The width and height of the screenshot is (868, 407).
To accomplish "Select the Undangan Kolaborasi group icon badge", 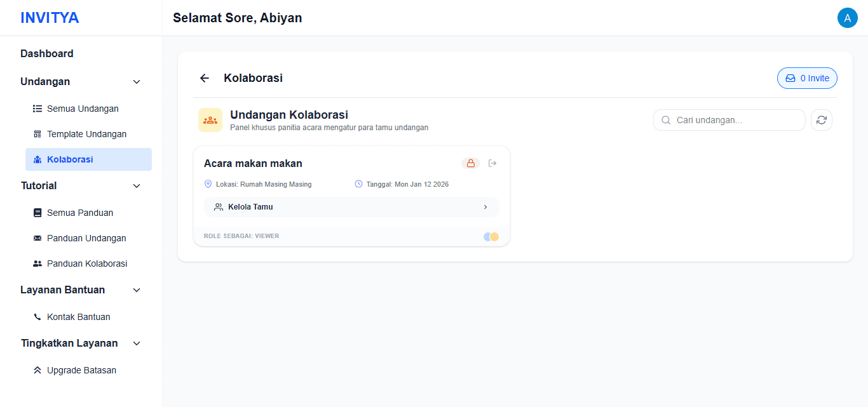I will 210,119.
